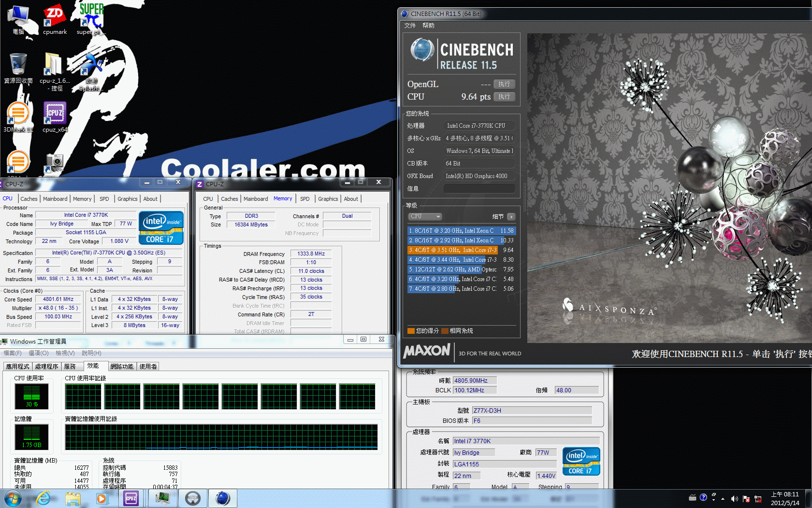Open the 檔案(F) menu in Task Manager
This screenshot has width=812, height=508.
pyautogui.click(x=13, y=353)
